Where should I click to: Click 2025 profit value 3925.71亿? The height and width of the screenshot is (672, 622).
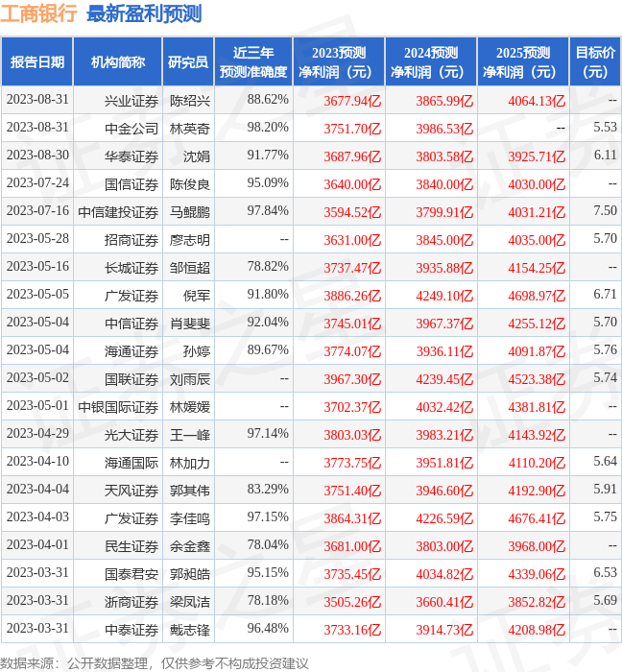coord(537,156)
